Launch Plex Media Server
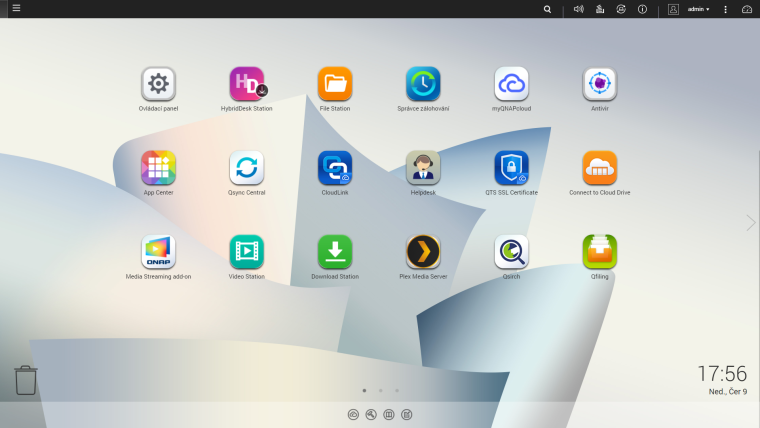The image size is (760, 428). click(x=423, y=252)
